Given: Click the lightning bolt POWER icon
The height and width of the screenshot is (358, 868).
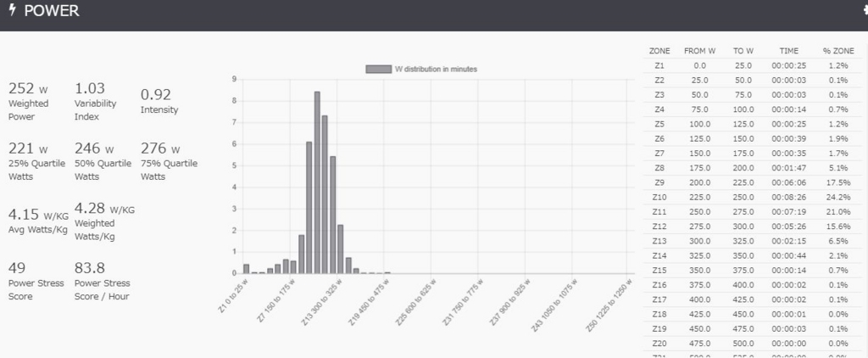Looking at the screenshot, I should [13, 10].
